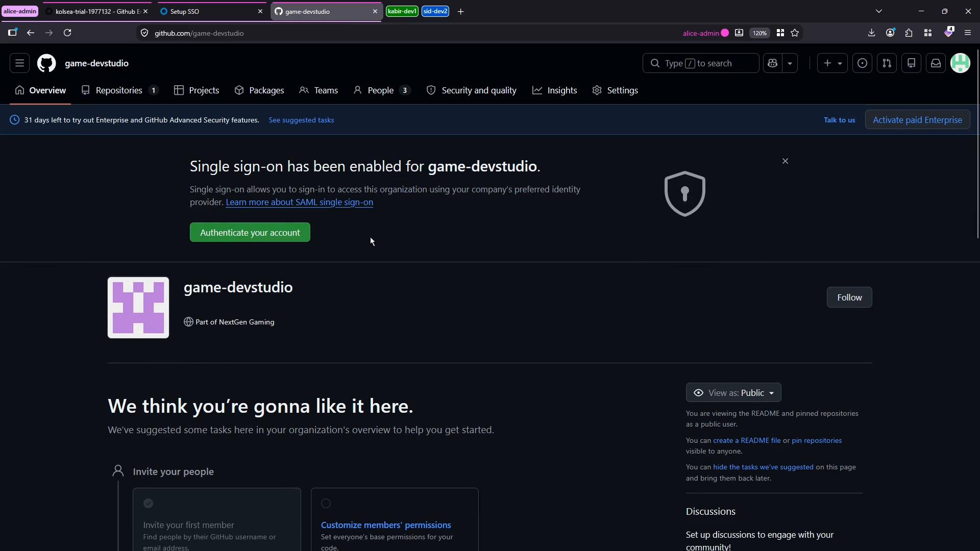Expand the Copilot dropdown arrow

click(x=790, y=63)
